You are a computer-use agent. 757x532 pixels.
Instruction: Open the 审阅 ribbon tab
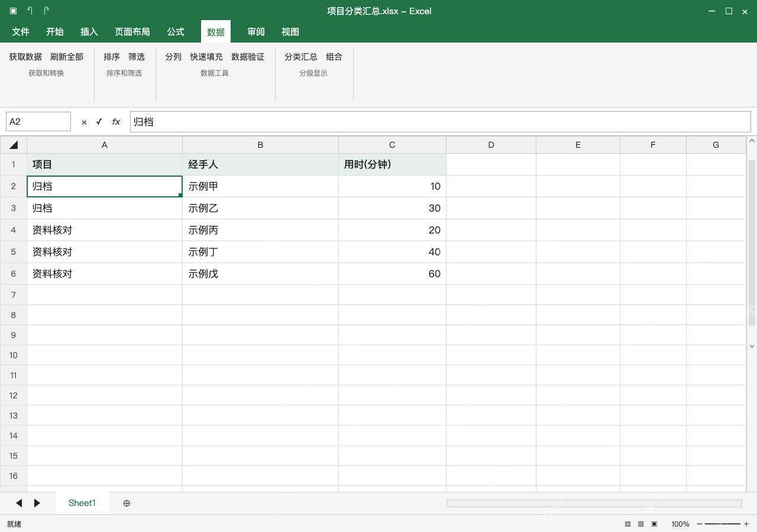pyautogui.click(x=256, y=32)
